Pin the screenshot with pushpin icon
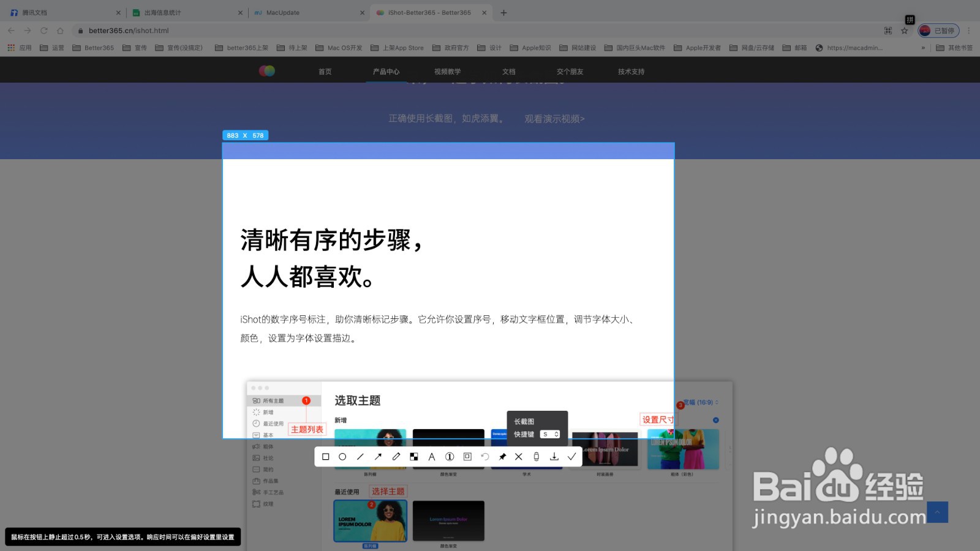The width and height of the screenshot is (980, 551). click(502, 457)
